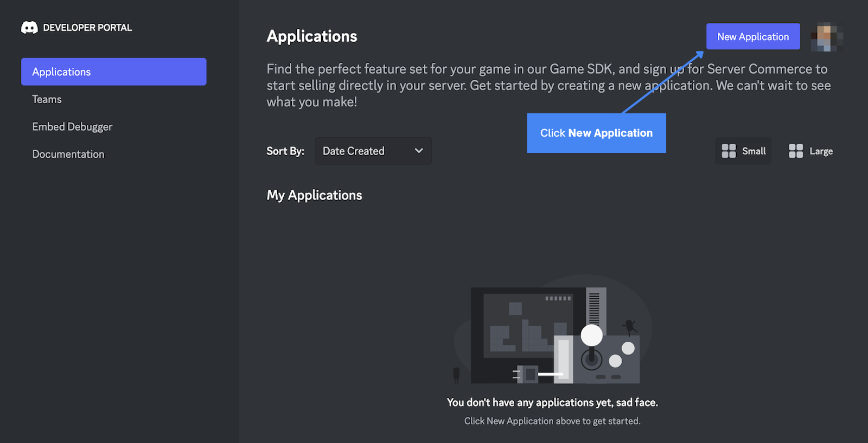Switch Small view on

point(743,151)
